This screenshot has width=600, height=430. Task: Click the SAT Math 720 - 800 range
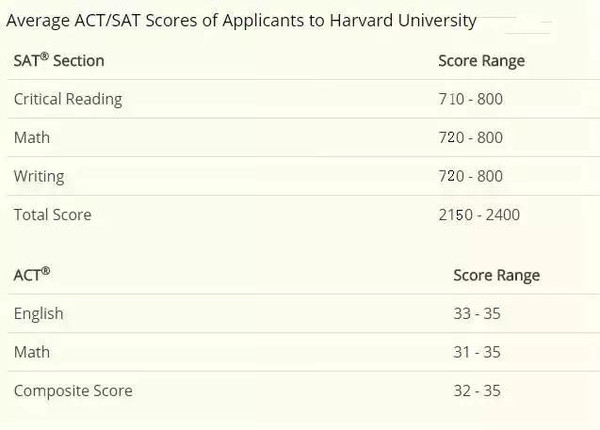471,138
